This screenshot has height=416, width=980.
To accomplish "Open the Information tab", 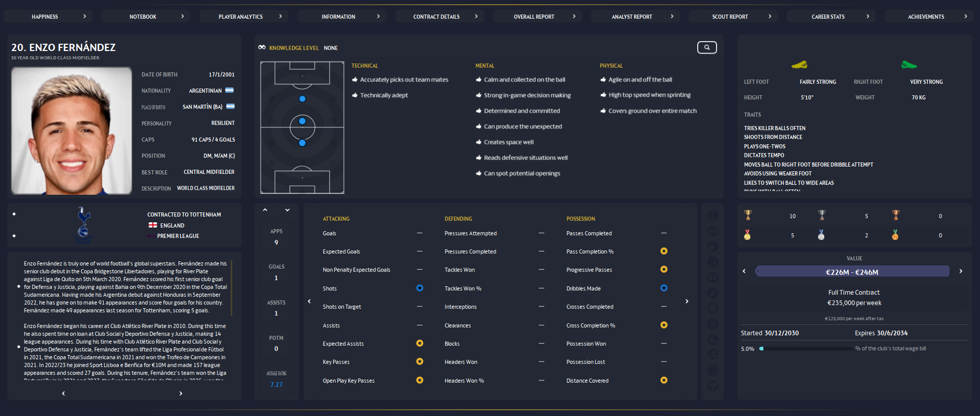I will click(x=342, y=17).
